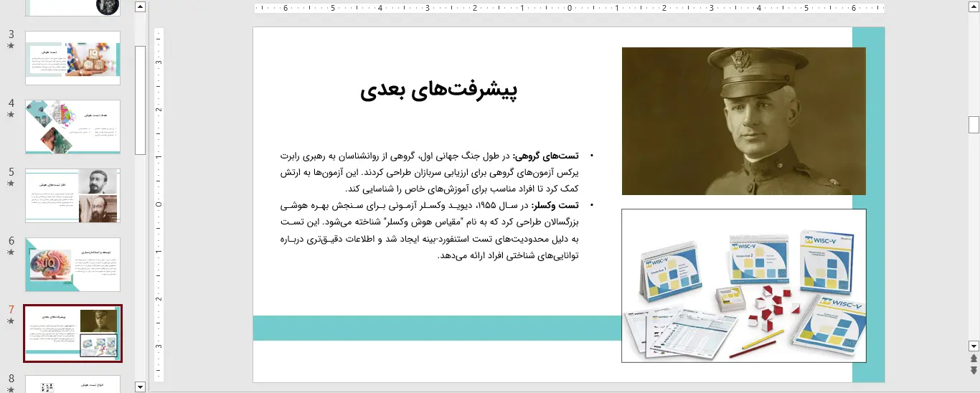980x393 pixels.
Task: Click the animation star under slide 6
Action: [11, 252]
